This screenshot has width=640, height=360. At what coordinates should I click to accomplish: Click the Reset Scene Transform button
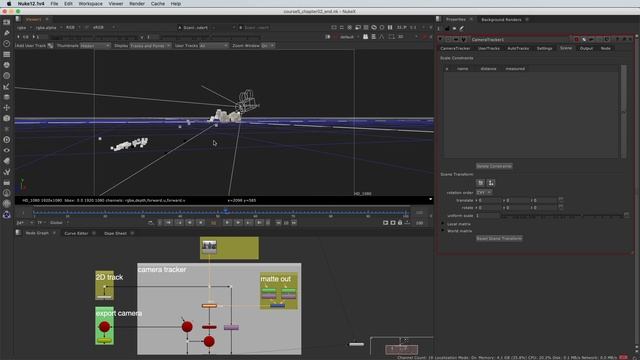(x=499, y=238)
